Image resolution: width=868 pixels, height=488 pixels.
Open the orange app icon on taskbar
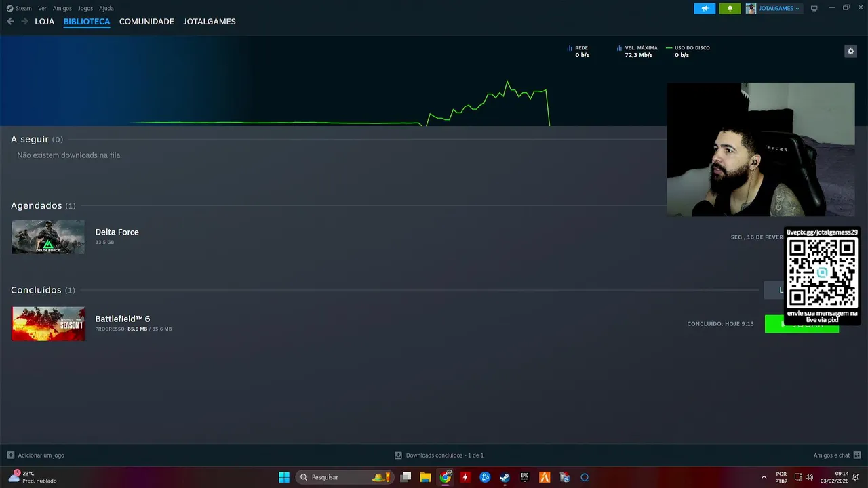pyautogui.click(x=545, y=477)
